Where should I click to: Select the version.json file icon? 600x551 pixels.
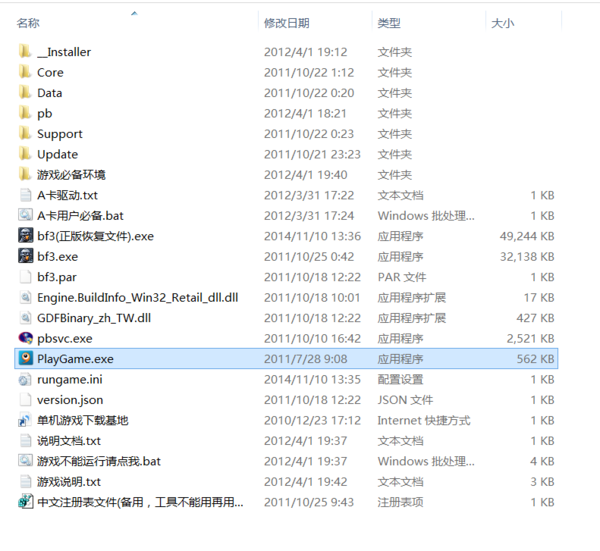coord(25,399)
